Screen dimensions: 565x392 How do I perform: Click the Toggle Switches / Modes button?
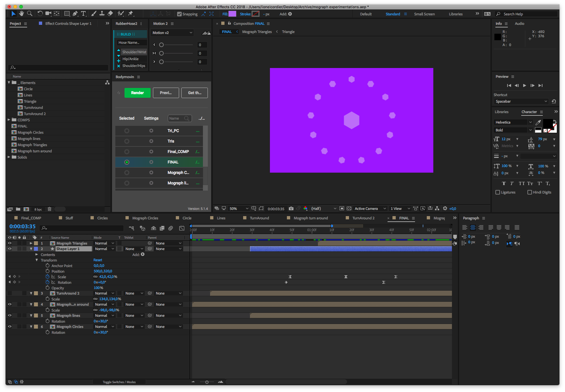pyautogui.click(x=119, y=382)
